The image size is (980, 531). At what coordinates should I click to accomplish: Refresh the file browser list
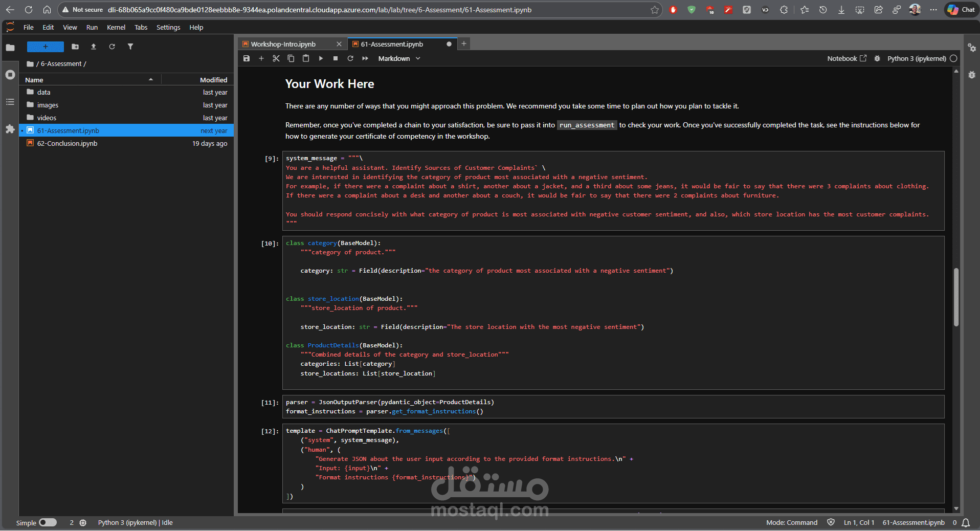112,47
